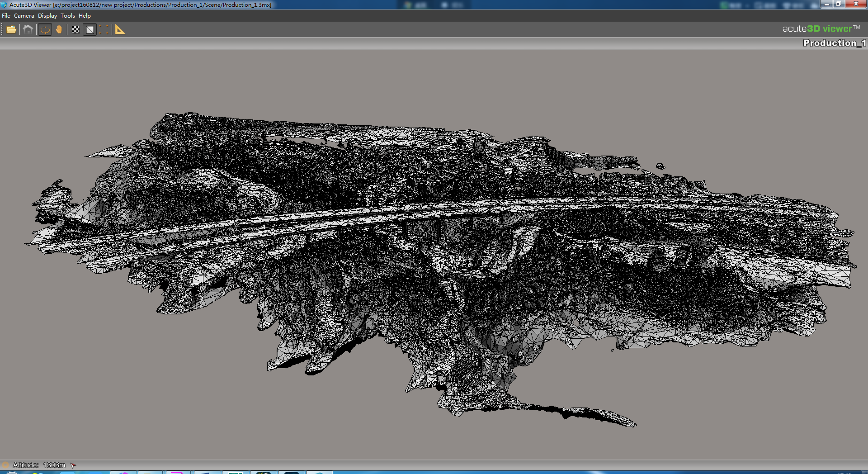The image size is (868, 474).
Task: Restore down the Acute3D Viewer window
Action: coord(838,4)
